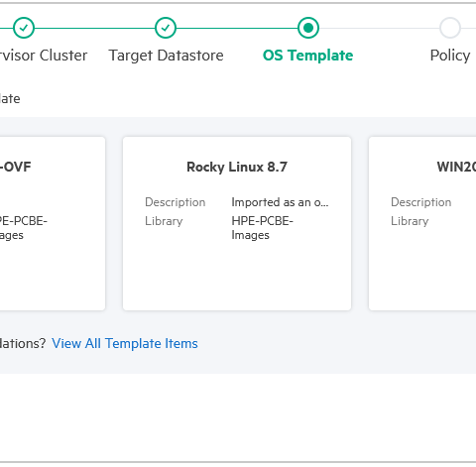This screenshot has height=467, width=476.
Task: Open the Hypervisor Cluster step label
Action: [44, 56]
